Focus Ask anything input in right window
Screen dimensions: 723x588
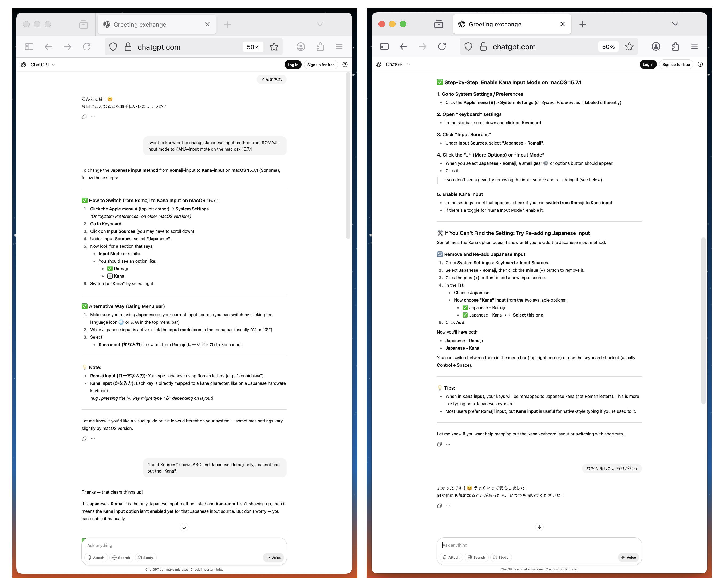[x=529, y=545]
